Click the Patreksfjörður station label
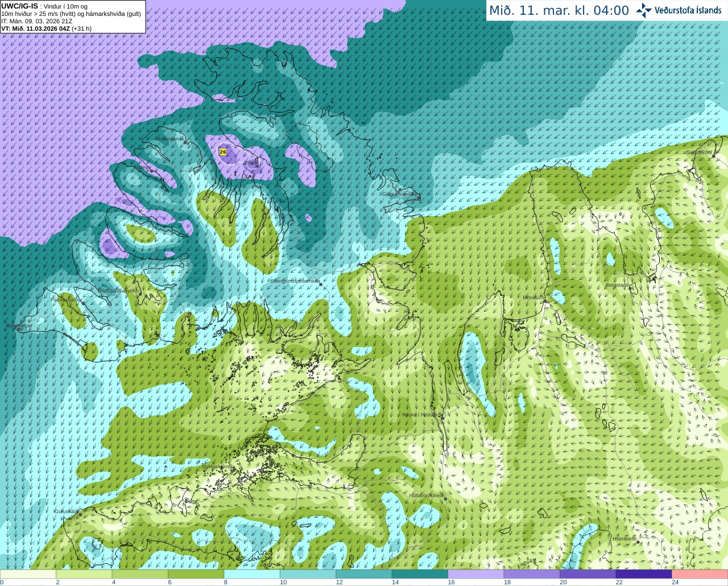The height and width of the screenshot is (586, 728). pyautogui.click(x=67, y=299)
